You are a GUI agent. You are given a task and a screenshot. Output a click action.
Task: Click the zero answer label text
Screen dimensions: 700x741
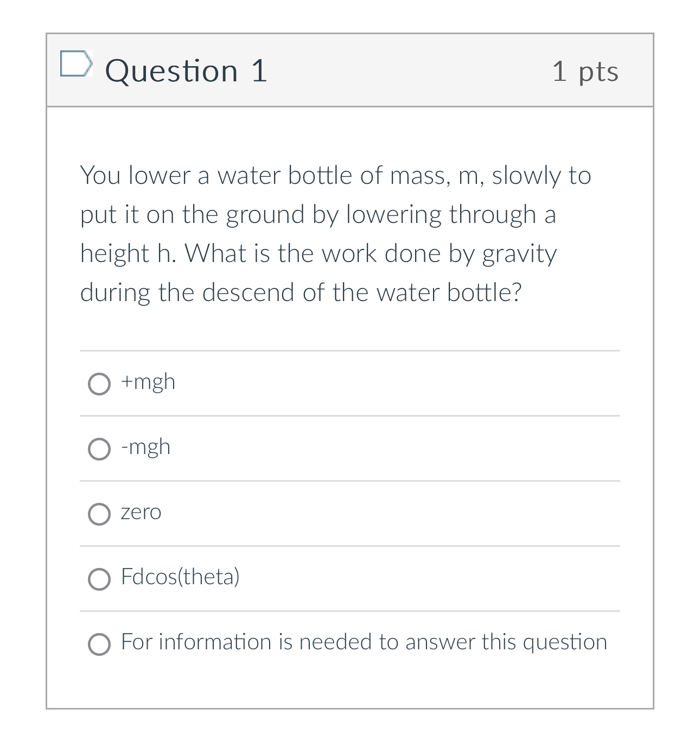pyautogui.click(x=141, y=512)
